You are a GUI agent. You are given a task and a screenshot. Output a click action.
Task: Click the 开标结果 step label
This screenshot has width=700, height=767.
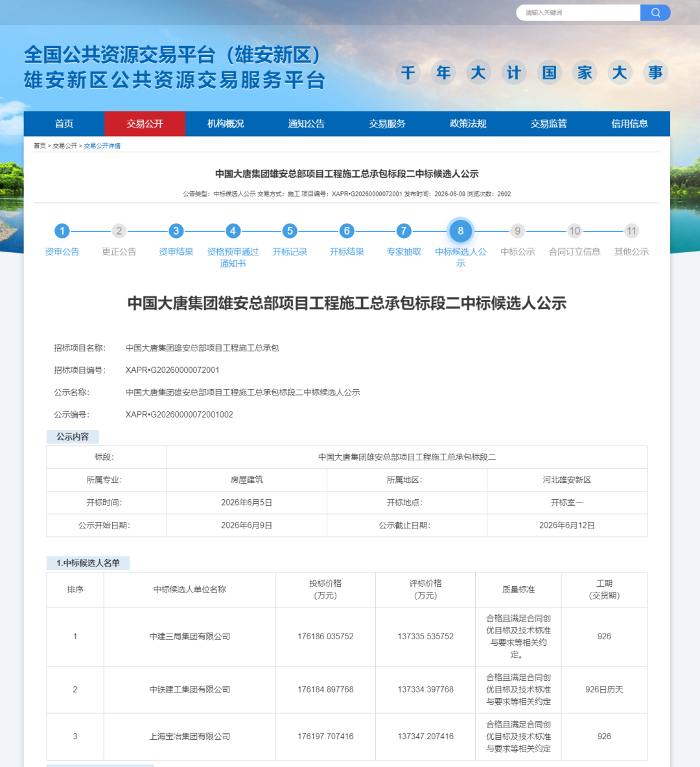pos(347,252)
